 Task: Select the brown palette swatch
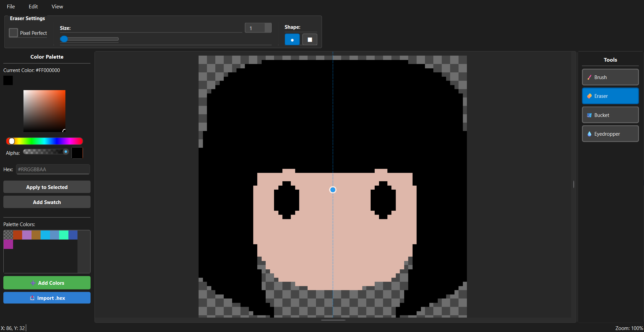coord(36,235)
